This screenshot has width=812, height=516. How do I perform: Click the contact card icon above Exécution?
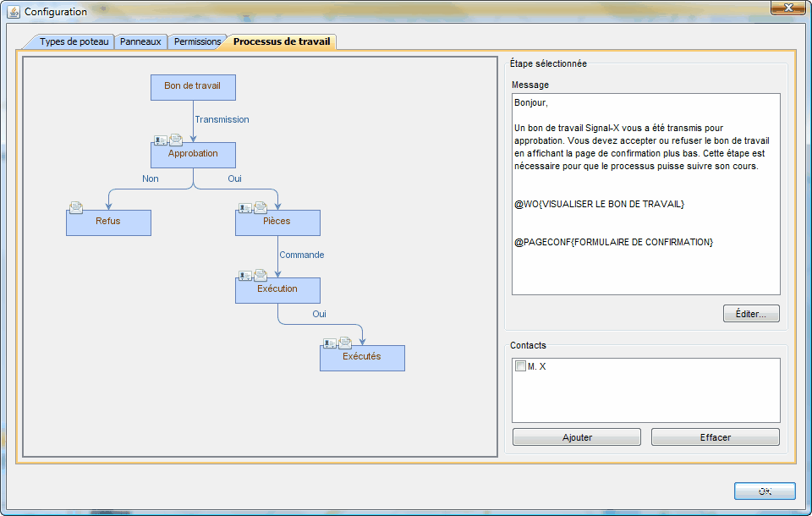245,275
